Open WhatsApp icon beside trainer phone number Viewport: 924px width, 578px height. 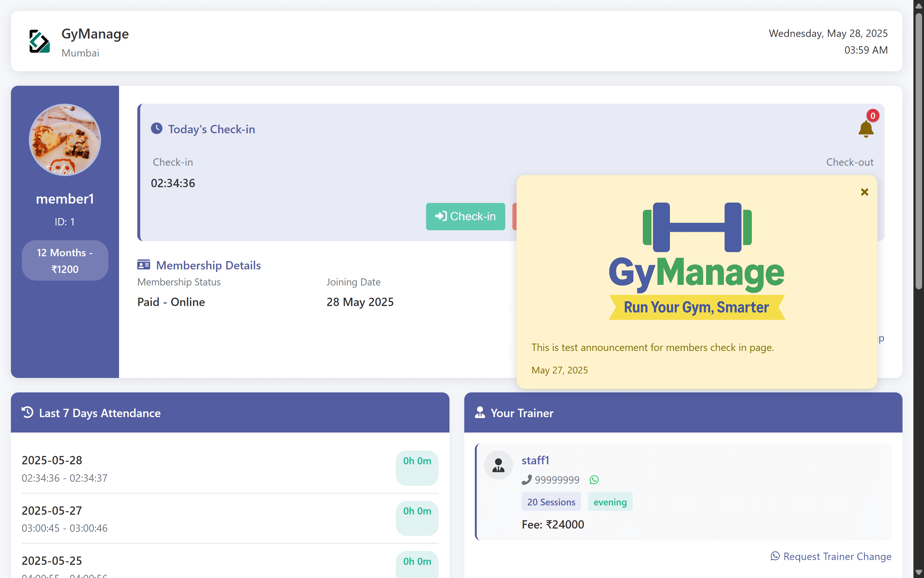(x=594, y=479)
